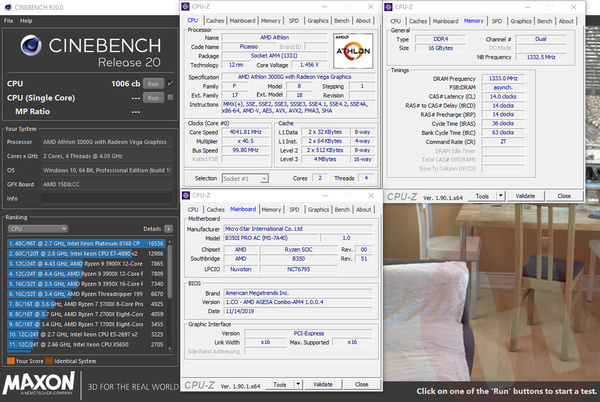Viewport: 600px width, 402px height.
Task: Switch to the Graphics tab in the CPU window
Action: click(x=318, y=21)
